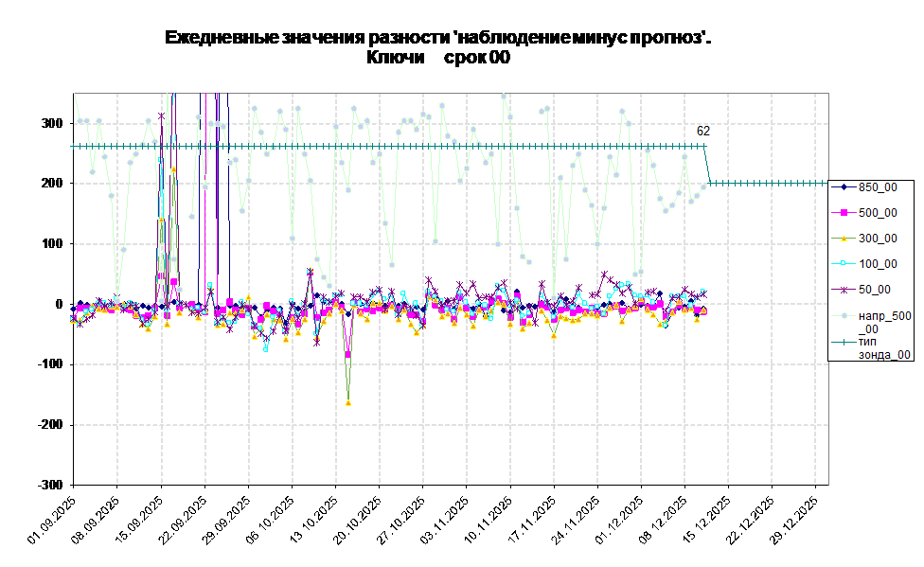Select the 100_00 cyan square legend marker
The height and width of the screenshot is (567, 924).
click(843, 264)
